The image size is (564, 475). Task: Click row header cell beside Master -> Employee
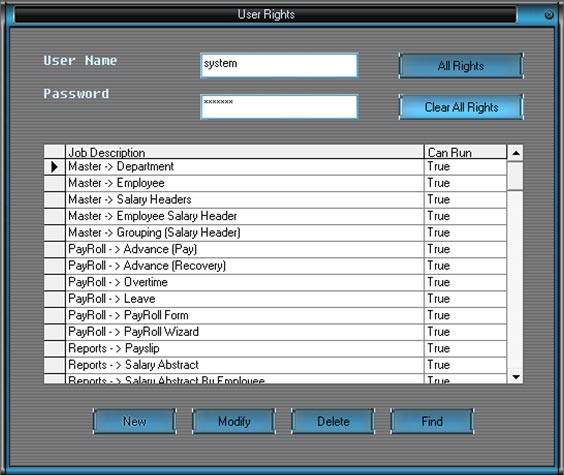54,183
